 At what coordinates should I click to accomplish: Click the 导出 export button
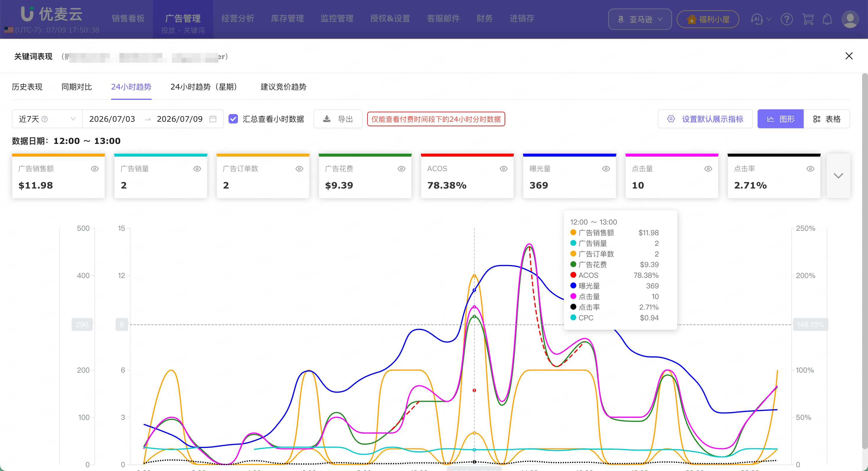tap(338, 119)
